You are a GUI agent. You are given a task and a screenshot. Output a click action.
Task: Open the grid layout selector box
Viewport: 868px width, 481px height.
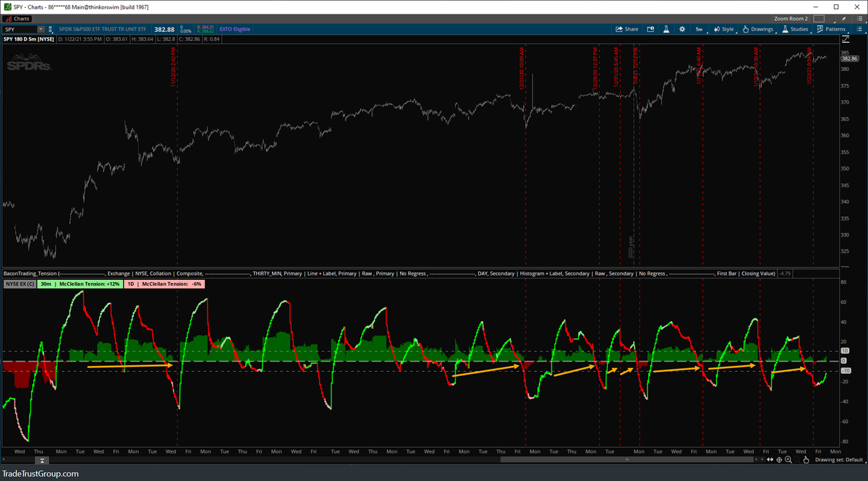point(819,19)
